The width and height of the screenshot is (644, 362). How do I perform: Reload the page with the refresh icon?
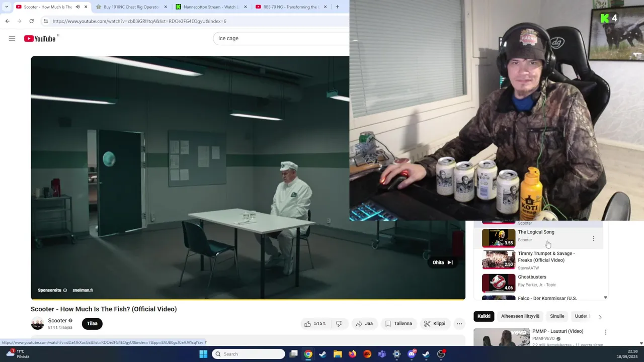pos(31,21)
